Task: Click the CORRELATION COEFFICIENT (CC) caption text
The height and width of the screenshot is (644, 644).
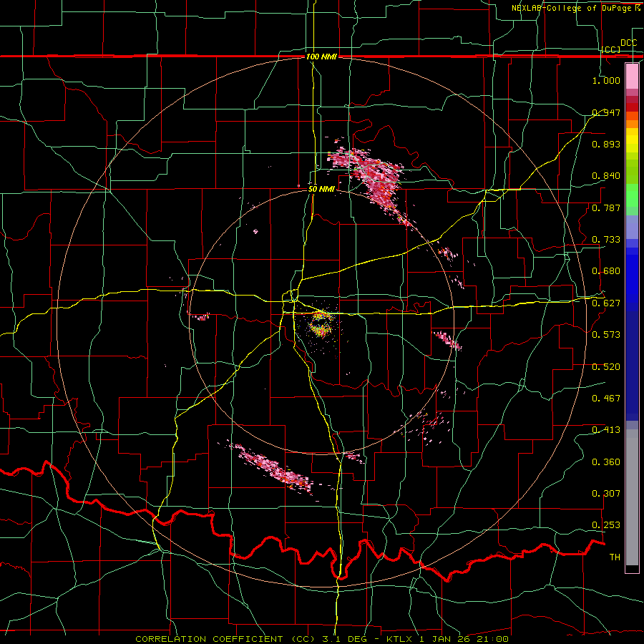Action: [225, 639]
